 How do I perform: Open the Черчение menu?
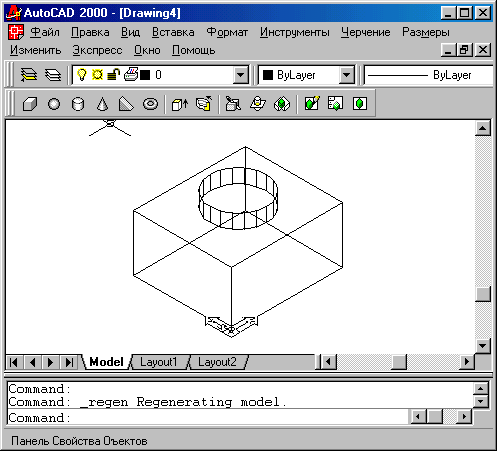tap(366, 32)
